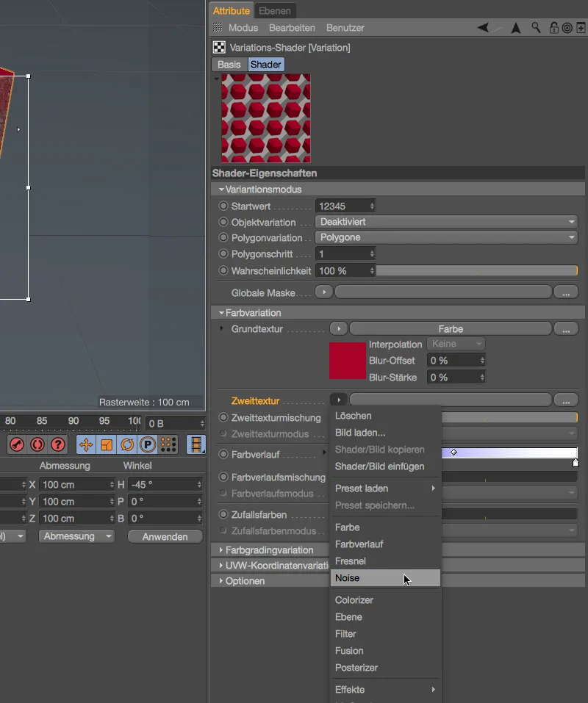Click the Objektvariation animation circle
This screenshot has width=588, height=703.
click(223, 222)
